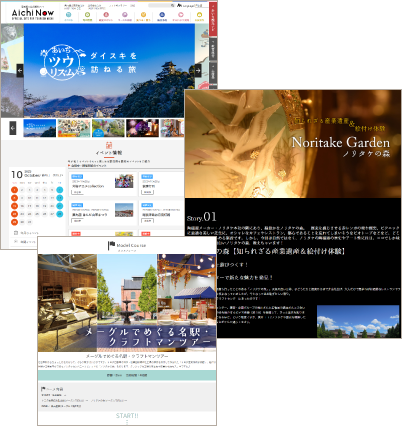
Task: Select the yellow circle navigation icon
Action: tap(199, 14)
